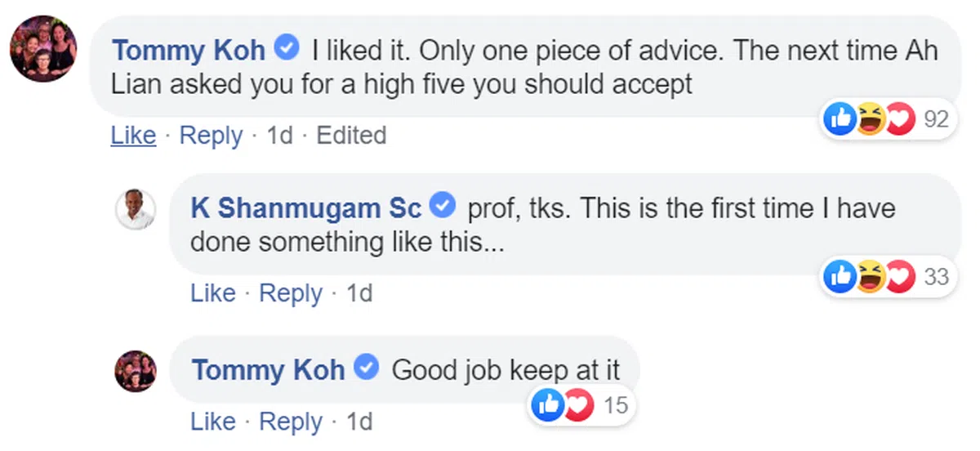This screenshot has height=451, width=980.
Task: Reply to K Shanmugam Sc's comment
Action: point(291,293)
